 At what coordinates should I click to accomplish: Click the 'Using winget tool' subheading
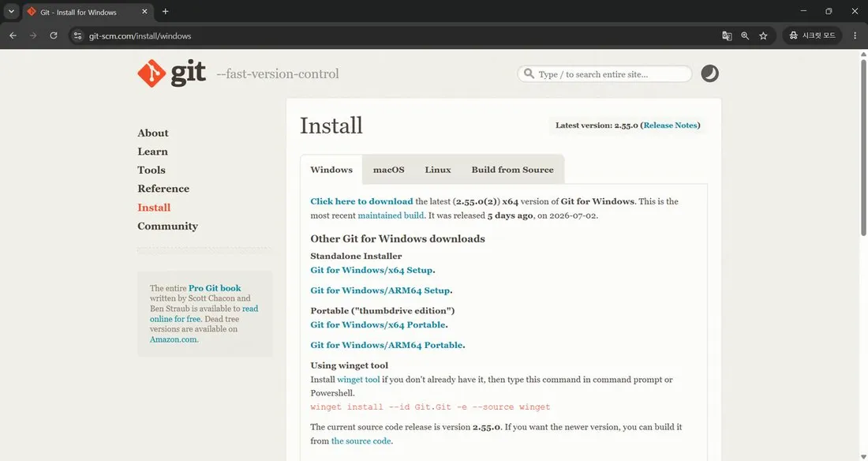coord(350,365)
